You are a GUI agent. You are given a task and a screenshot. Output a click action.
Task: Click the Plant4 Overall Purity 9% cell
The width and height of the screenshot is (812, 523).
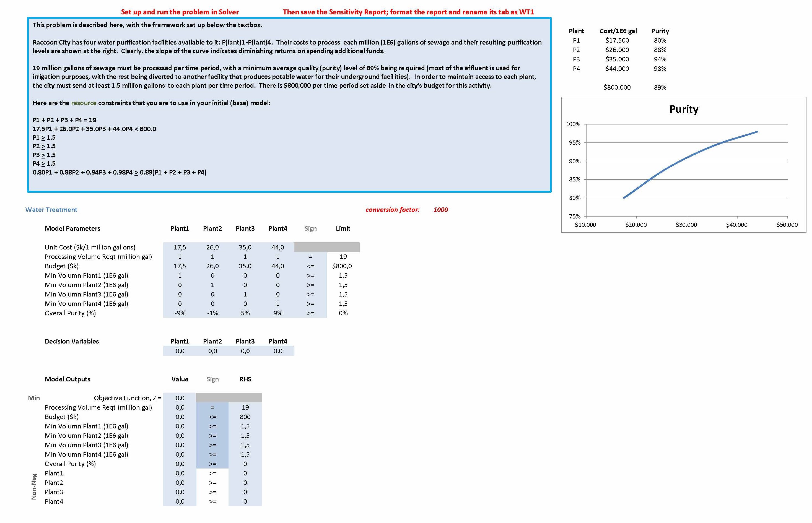point(277,313)
